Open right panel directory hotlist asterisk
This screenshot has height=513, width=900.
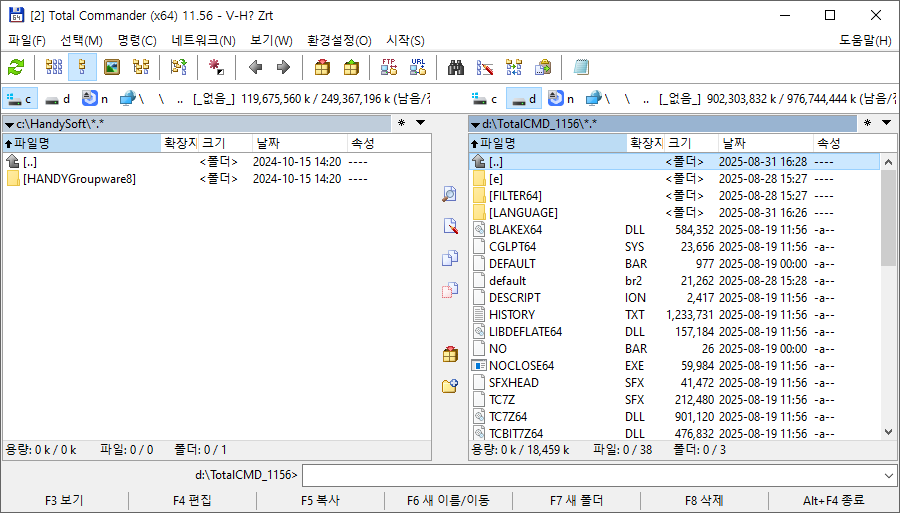click(x=867, y=123)
